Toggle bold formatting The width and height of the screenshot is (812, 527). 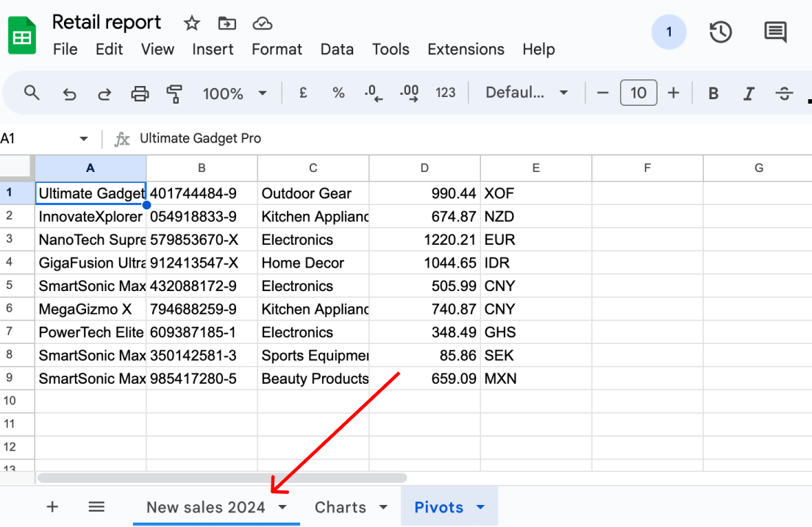[x=713, y=93]
